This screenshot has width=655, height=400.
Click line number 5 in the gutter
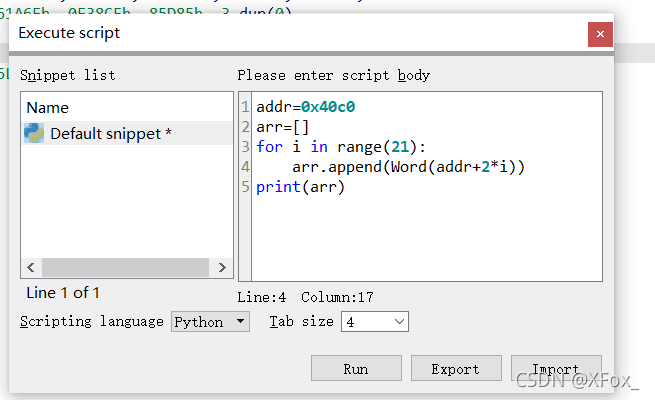coord(245,187)
